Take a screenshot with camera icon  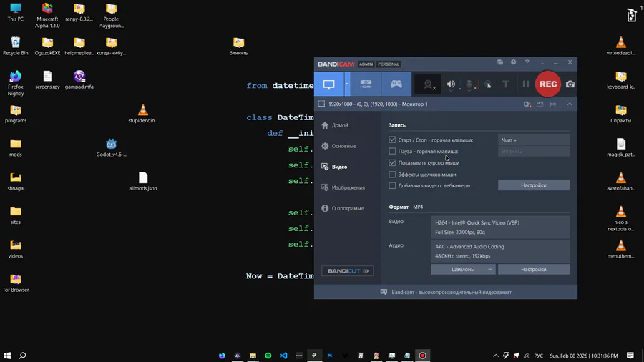[x=570, y=84]
